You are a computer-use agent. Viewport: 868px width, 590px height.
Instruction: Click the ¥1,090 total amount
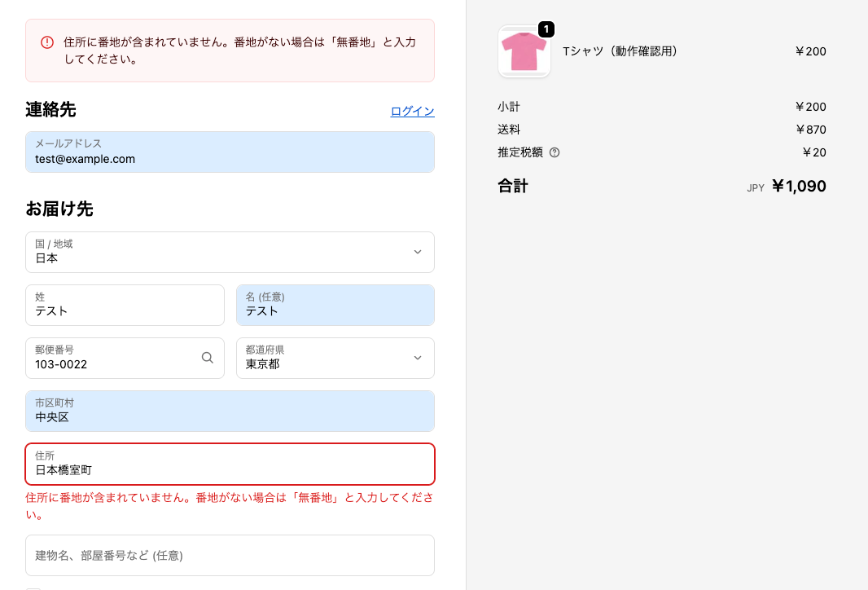798,187
